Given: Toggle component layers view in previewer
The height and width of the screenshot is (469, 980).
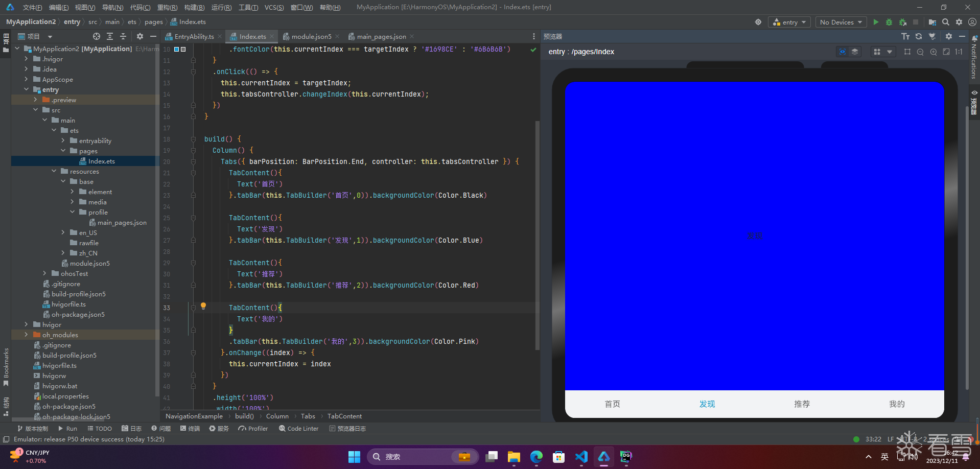Looking at the screenshot, I should point(855,52).
